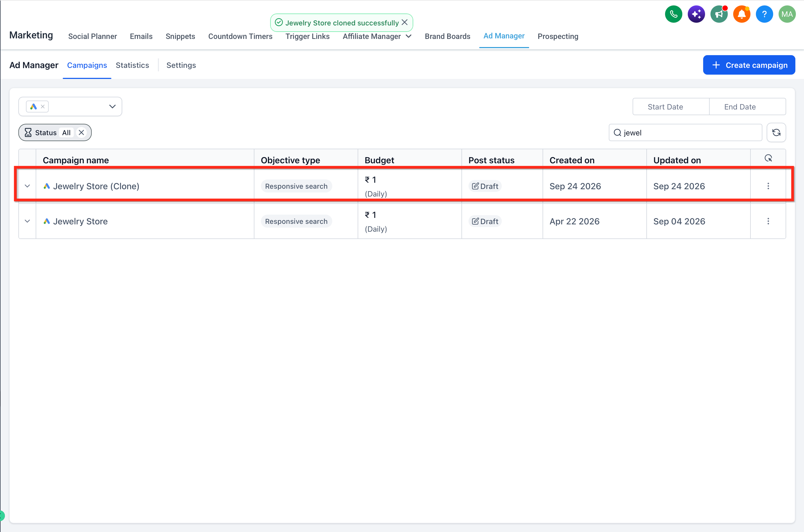Screen dimensions: 804x532
Task: Clear the Status All filter
Action: [x=81, y=133]
